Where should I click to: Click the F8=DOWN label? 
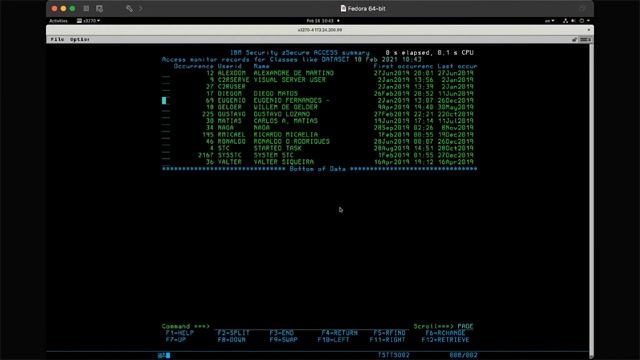coord(231,340)
